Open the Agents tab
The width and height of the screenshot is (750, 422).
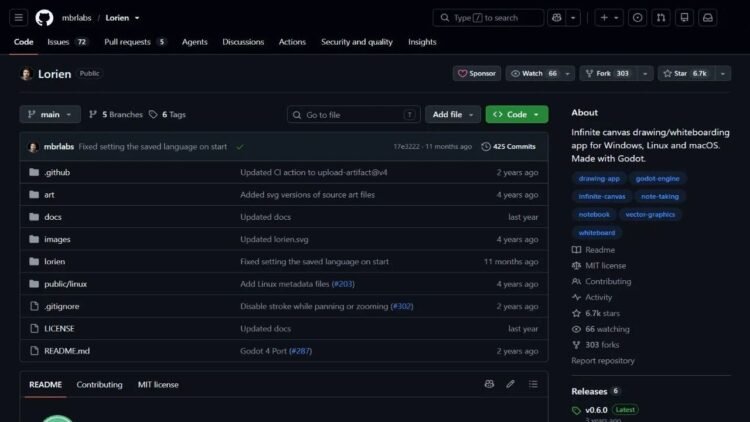pyautogui.click(x=195, y=42)
